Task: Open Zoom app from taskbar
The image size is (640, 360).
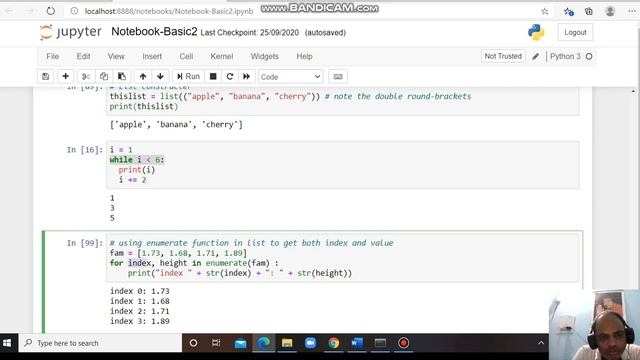Action: (x=310, y=343)
